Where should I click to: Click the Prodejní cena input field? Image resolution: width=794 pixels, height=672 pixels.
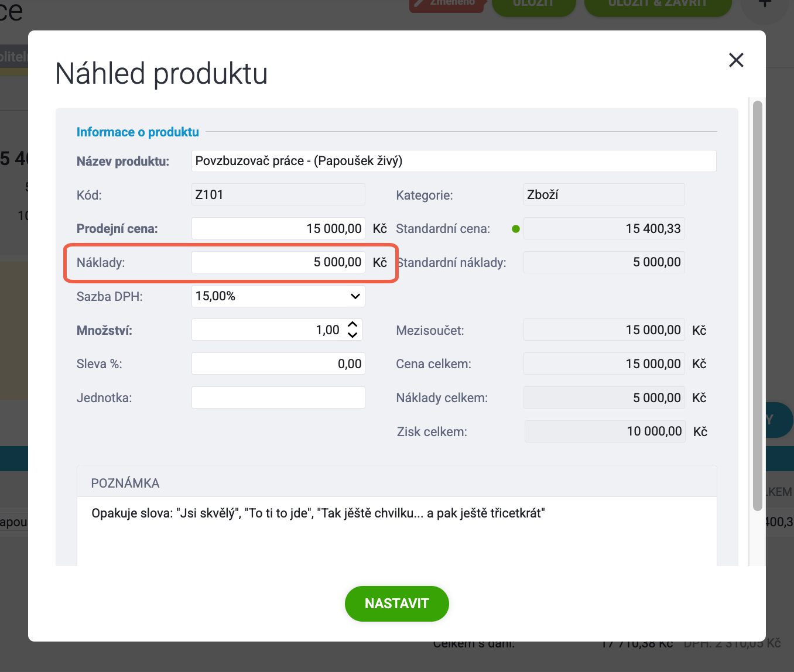tap(278, 228)
